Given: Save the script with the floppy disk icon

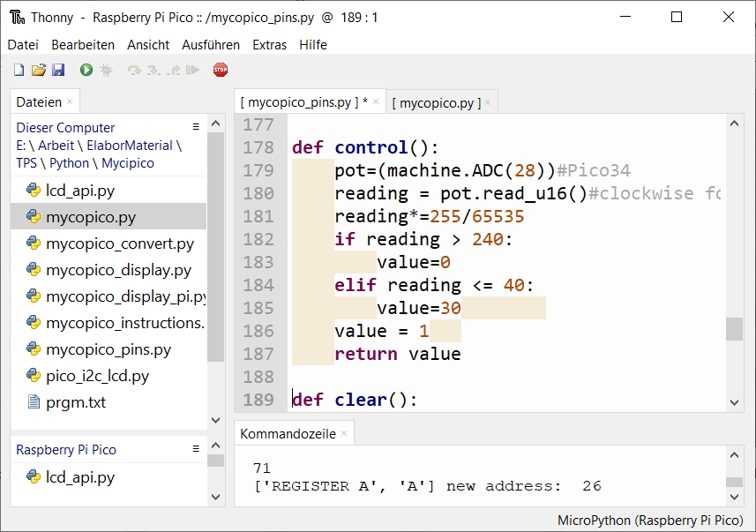Looking at the screenshot, I should pos(57,70).
